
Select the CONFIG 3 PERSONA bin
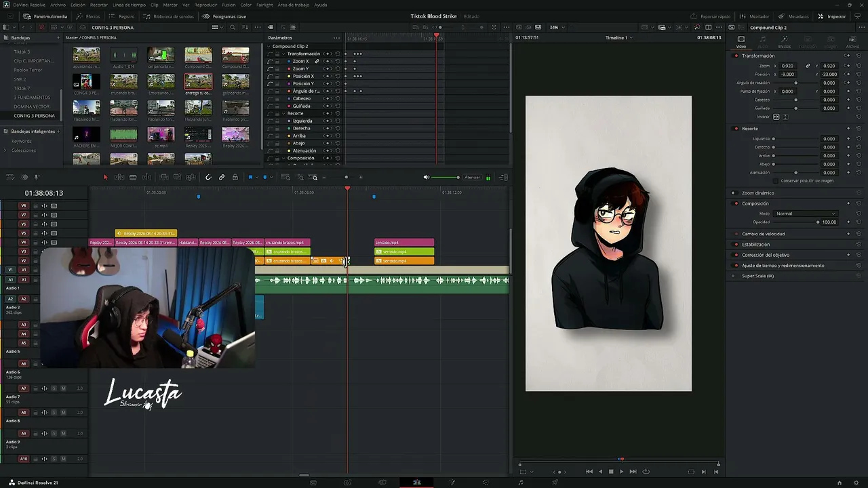34,116
